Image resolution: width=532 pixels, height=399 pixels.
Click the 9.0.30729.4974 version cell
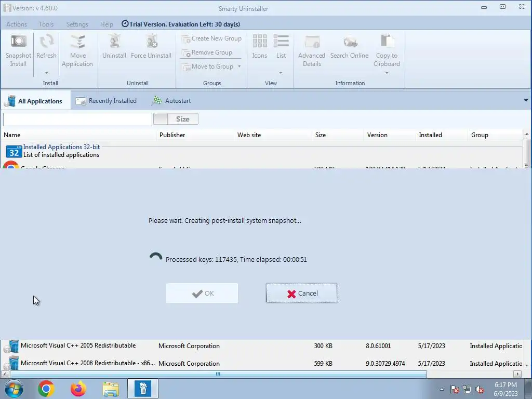pos(385,363)
